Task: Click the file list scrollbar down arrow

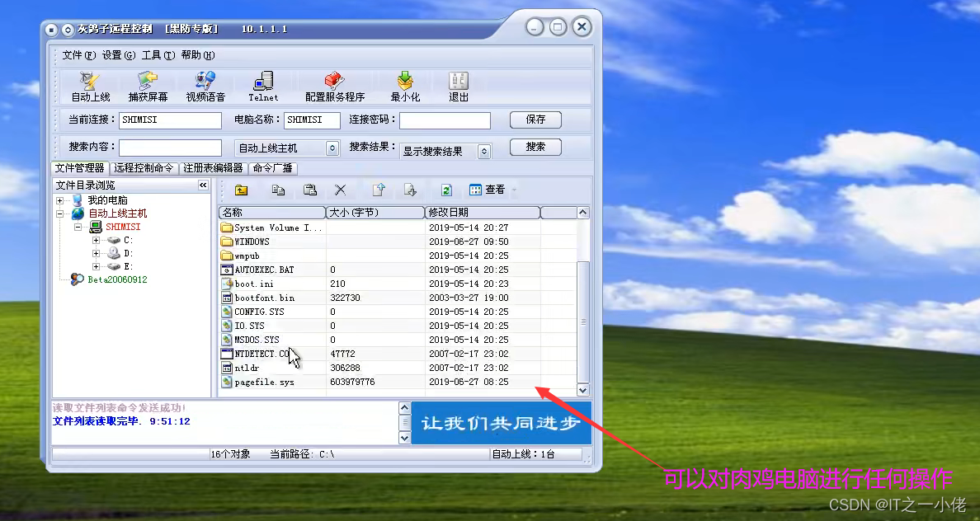Action: coord(582,390)
